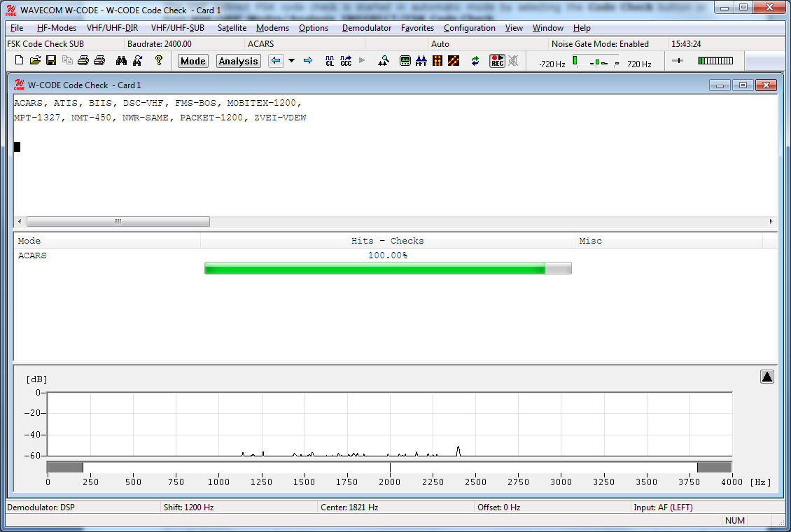Click the scrollbar right arrow in the text pane
Image resolution: width=791 pixels, height=532 pixels.
click(x=771, y=221)
